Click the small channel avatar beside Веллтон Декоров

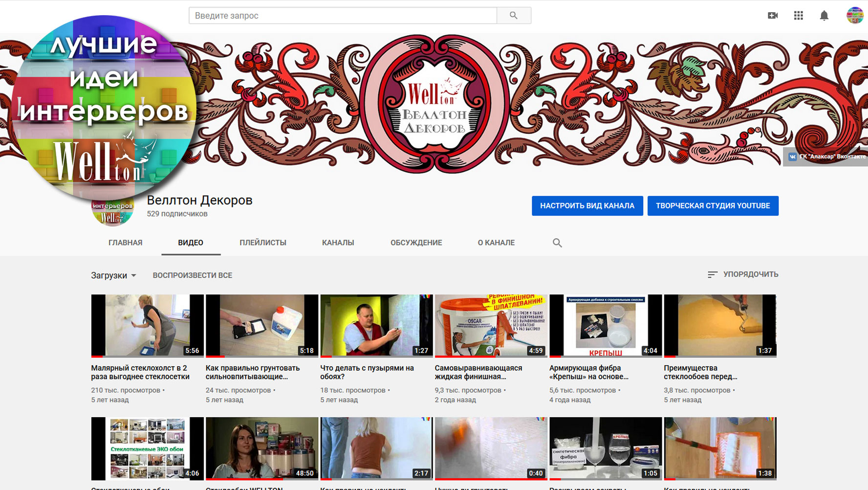pos(112,213)
